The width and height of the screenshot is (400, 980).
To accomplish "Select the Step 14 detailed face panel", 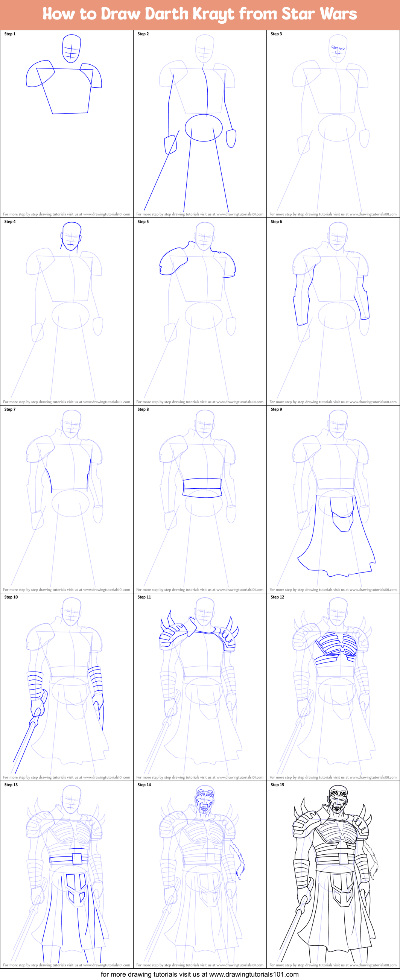I will (x=200, y=873).
